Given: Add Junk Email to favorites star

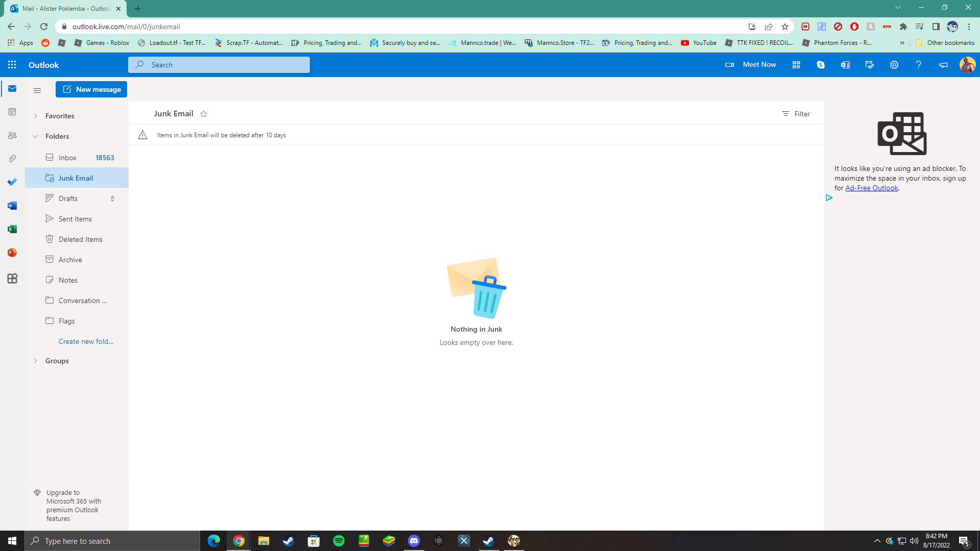Looking at the screenshot, I should click(204, 114).
